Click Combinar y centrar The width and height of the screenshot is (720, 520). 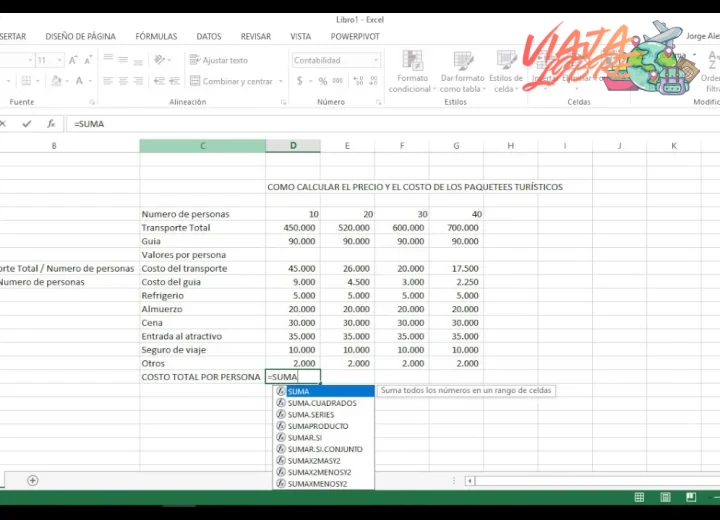coord(231,81)
